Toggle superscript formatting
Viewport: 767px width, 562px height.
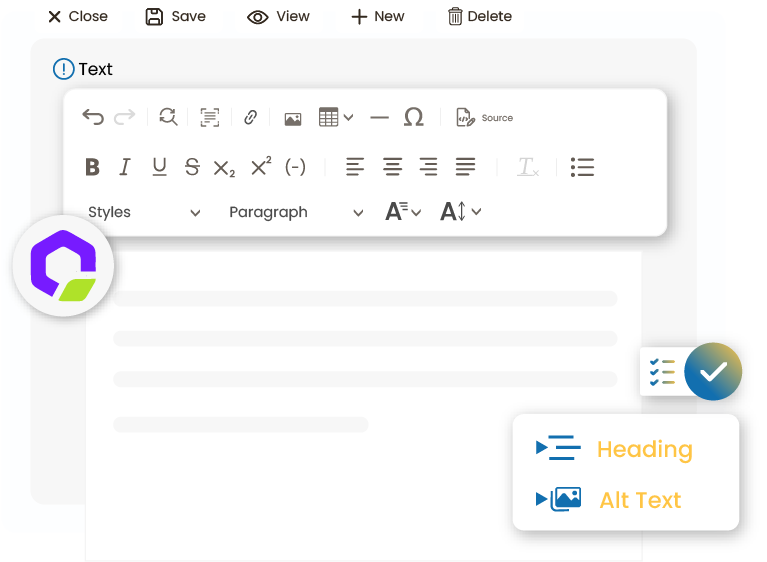(x=261, y=165)
